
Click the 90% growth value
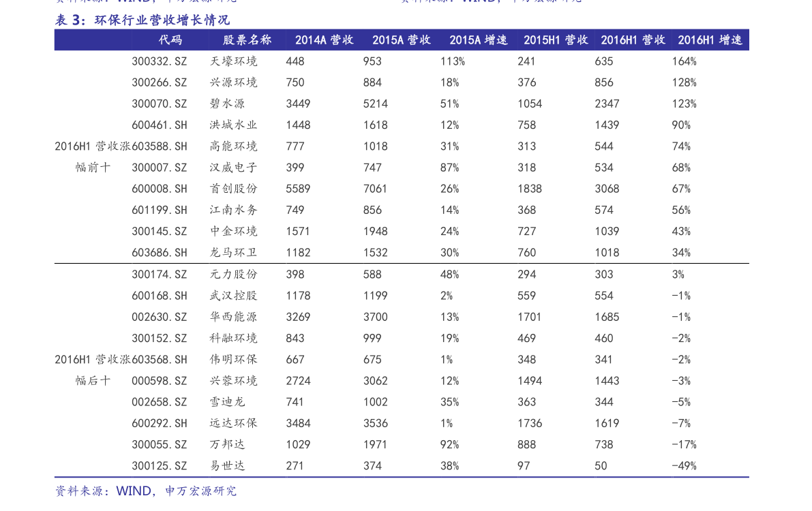click(x=681, y=125)
